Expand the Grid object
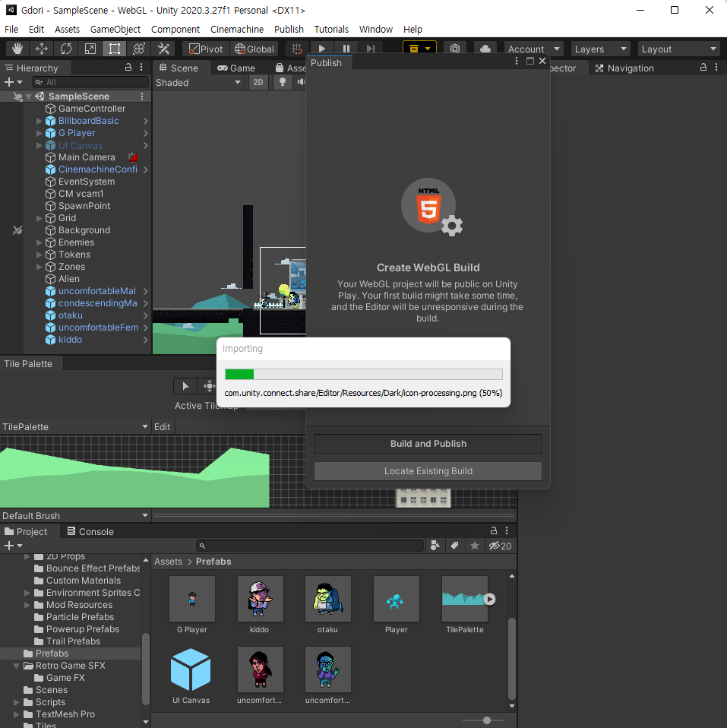This screenshot has height=728, width=727. pyautogui.click(x=39, y=218)
